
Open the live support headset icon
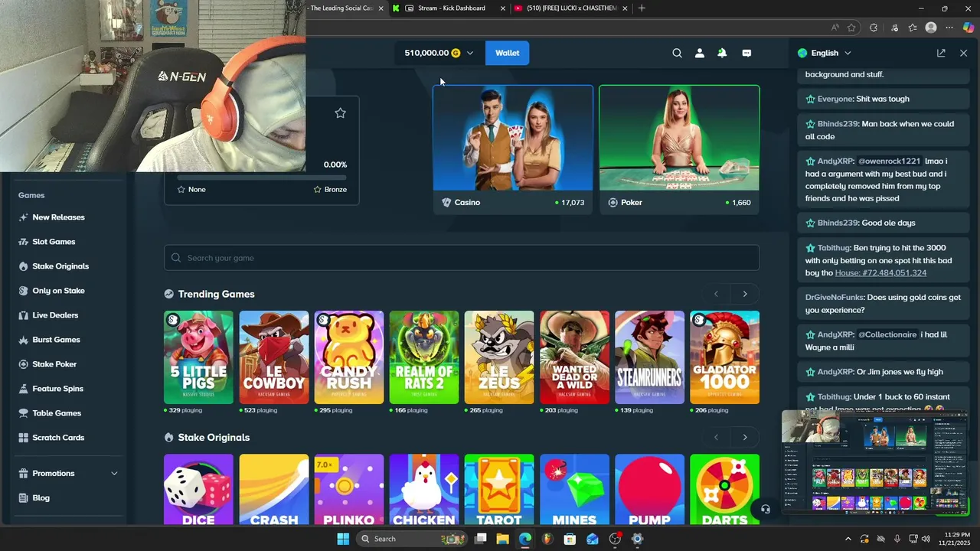(765, 509)
